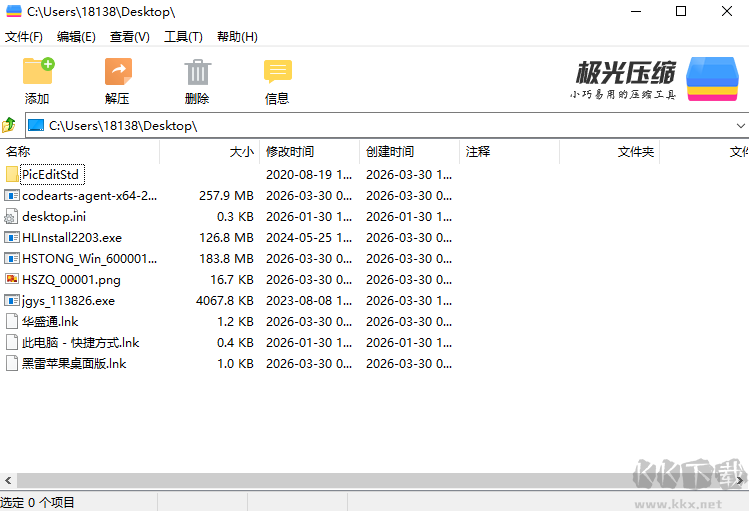Select the 黑雷苹果桌面版.lnk file name
This screenshot has width=749, height=511.
(x=74, y=363)
